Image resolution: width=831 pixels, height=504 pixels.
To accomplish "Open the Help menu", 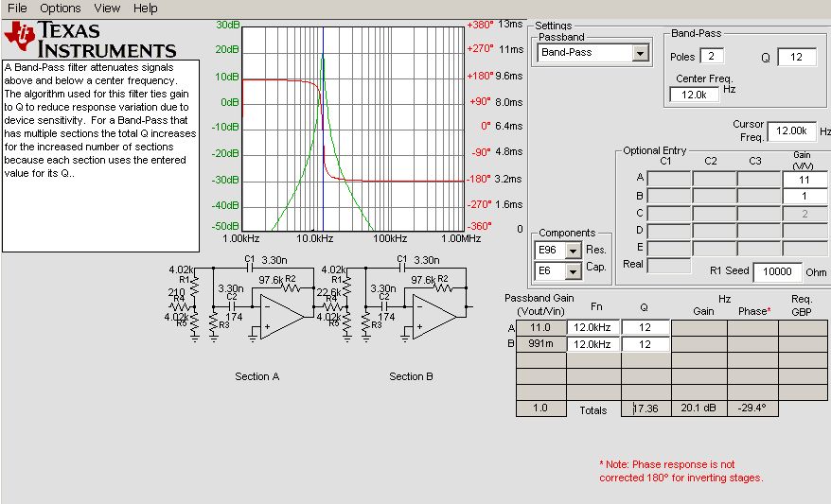I will [145, 8].
